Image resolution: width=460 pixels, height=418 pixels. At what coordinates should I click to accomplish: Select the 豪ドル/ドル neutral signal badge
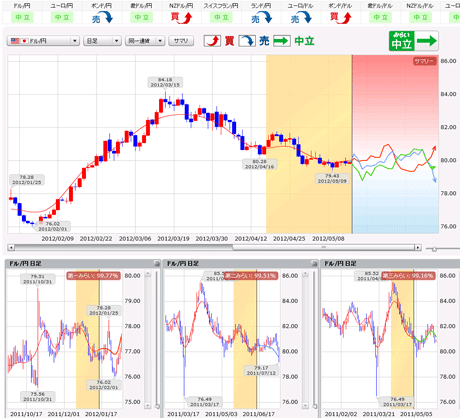380,17
